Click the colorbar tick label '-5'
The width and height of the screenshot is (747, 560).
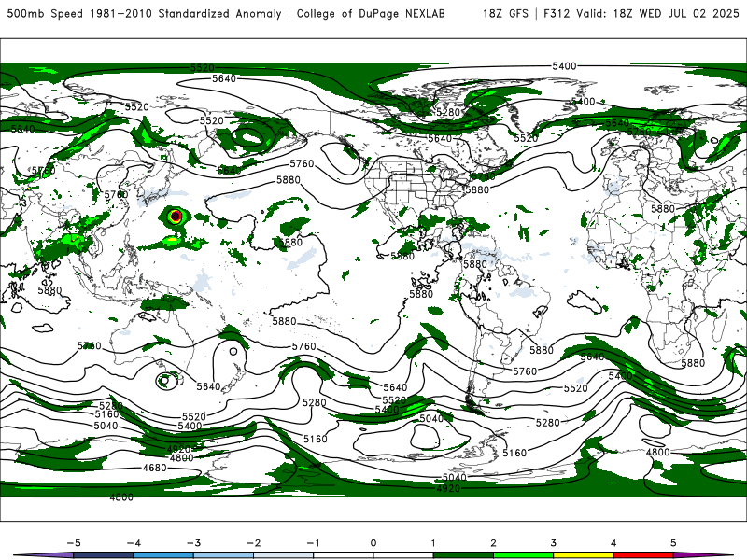(74, 543)
